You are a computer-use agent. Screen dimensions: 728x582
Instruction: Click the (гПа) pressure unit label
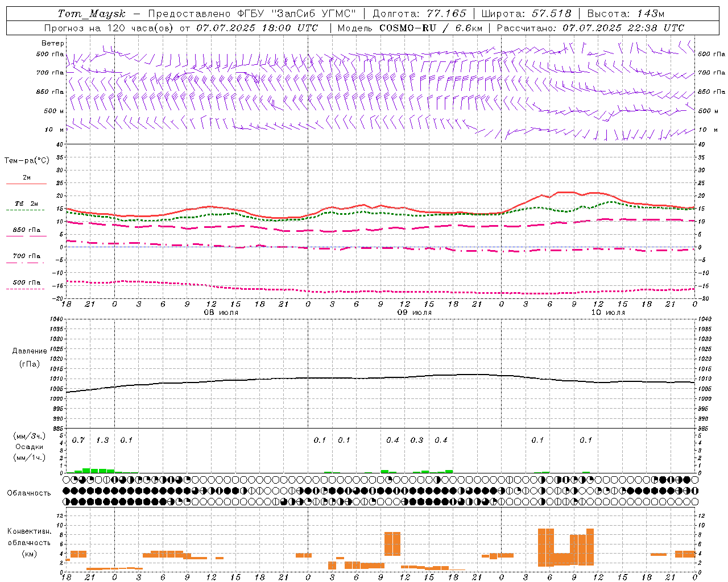pos(30,364)
